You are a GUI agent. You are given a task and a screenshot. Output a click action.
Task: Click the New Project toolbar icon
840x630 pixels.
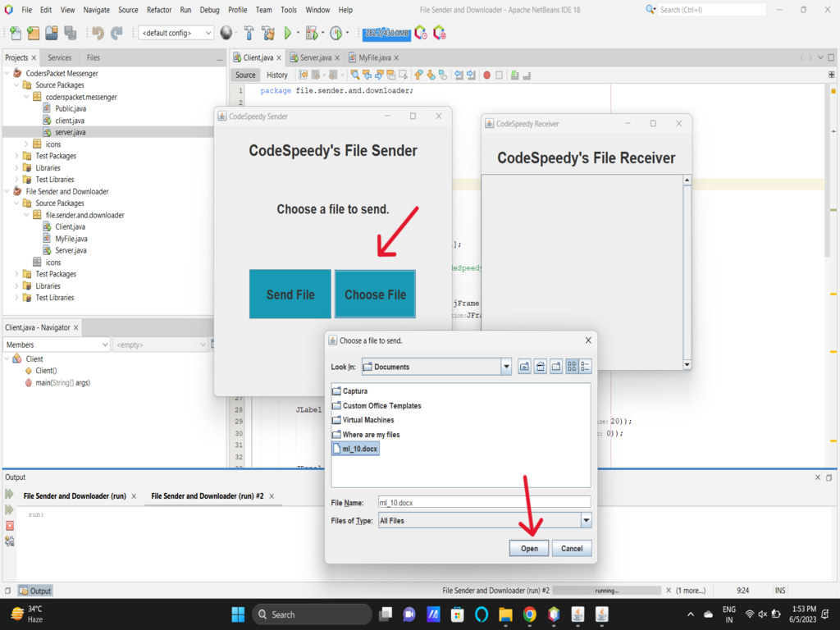tap(33, 33)
